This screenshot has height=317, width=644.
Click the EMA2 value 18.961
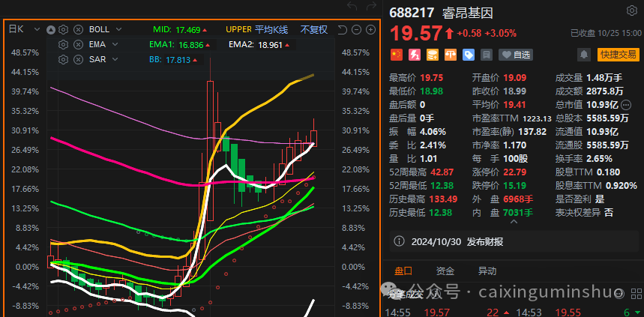pos(270,45)
